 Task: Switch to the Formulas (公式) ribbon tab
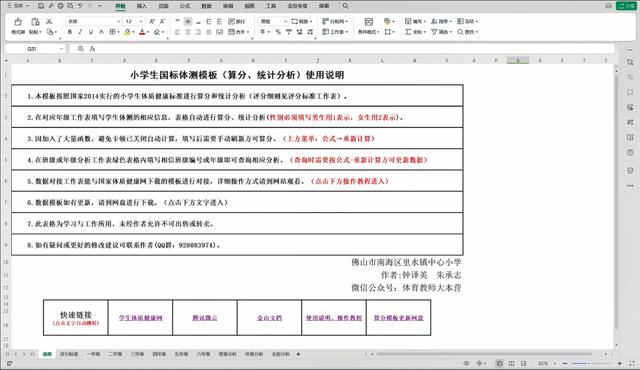click(x=185, y=6)
